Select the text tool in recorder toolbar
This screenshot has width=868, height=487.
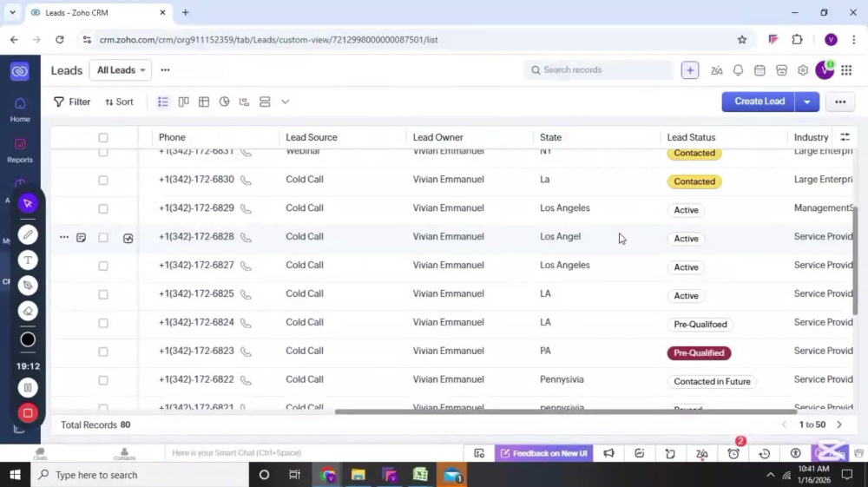point(28,260)
